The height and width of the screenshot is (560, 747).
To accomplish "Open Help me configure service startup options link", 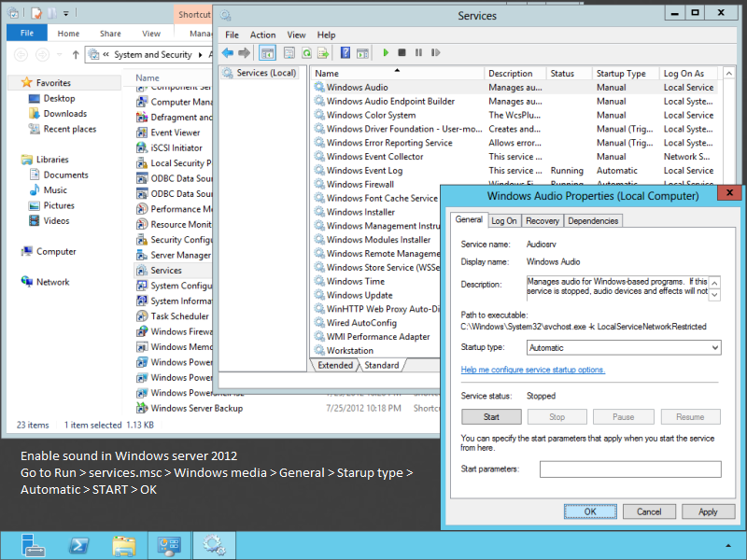I will (532, 370).
